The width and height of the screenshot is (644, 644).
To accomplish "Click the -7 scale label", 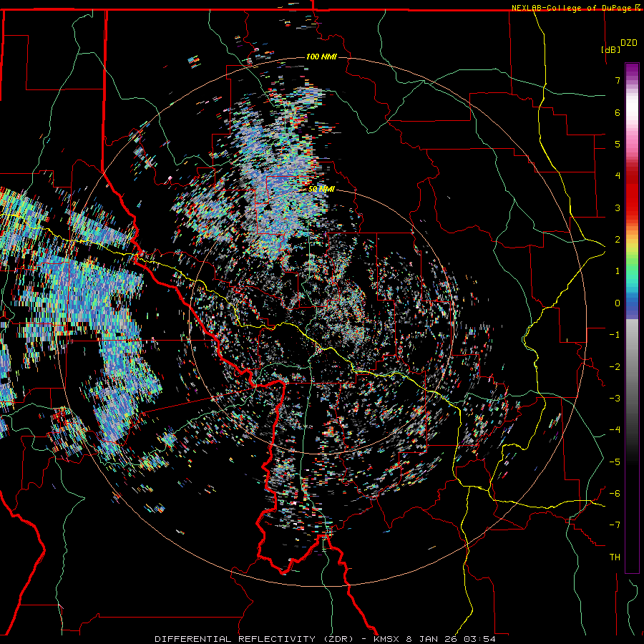I will pyautogui.click(x=615, y=525).
